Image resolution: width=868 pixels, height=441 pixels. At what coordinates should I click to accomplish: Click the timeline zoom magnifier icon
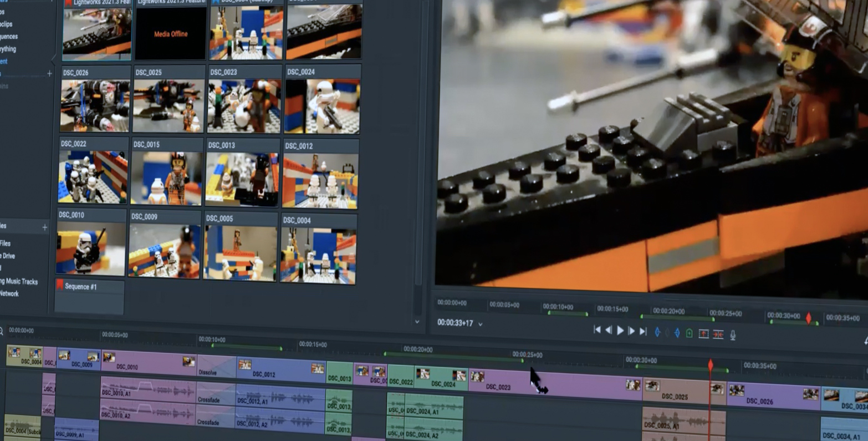tap(2, 331)
